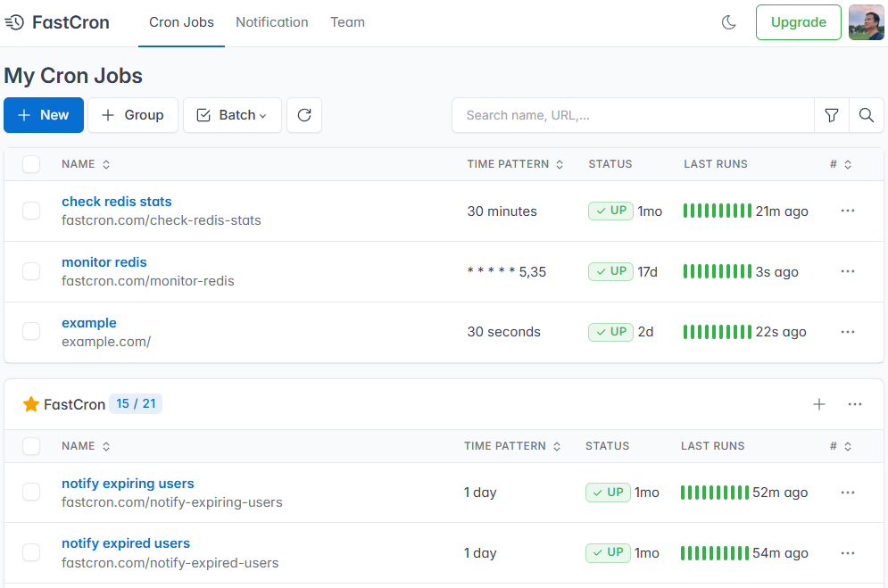Click the FastCron group star icon
888x588 pixels.
30,404
